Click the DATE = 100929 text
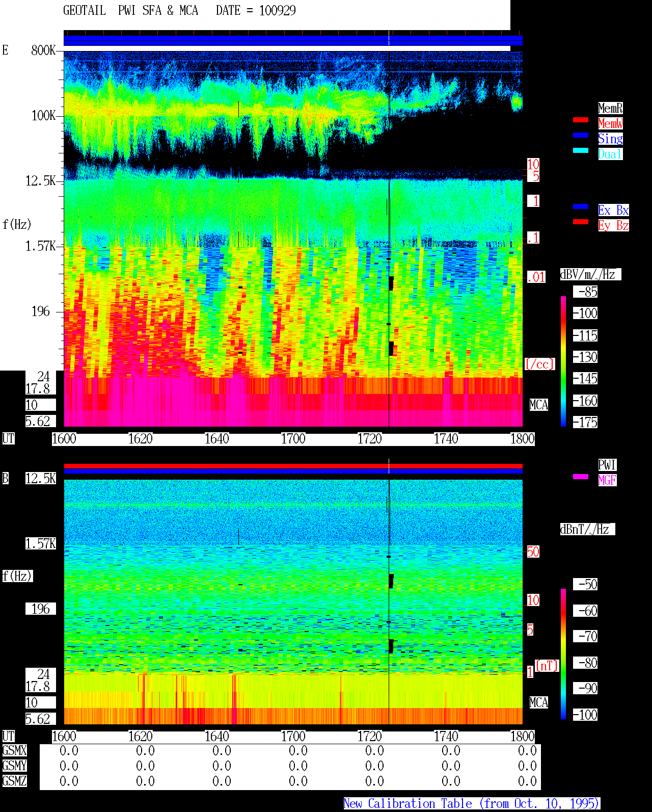This screenshot has width=652, height=812. (256, 11)
